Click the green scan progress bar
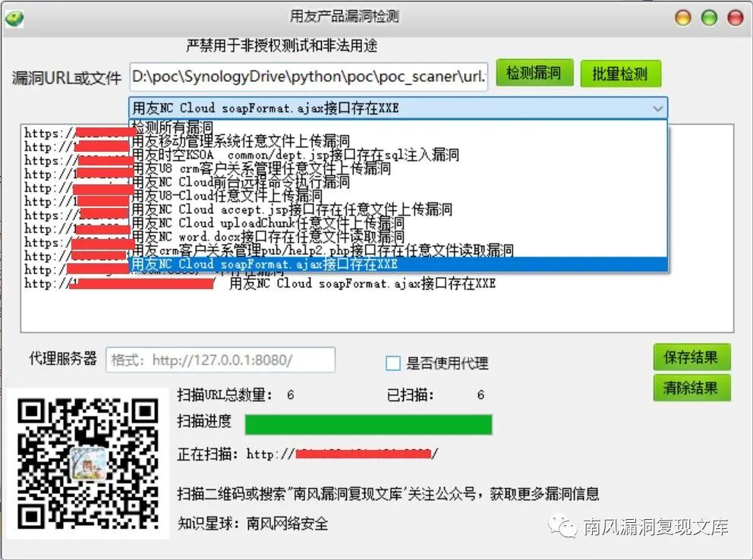 tap(368, 425)
